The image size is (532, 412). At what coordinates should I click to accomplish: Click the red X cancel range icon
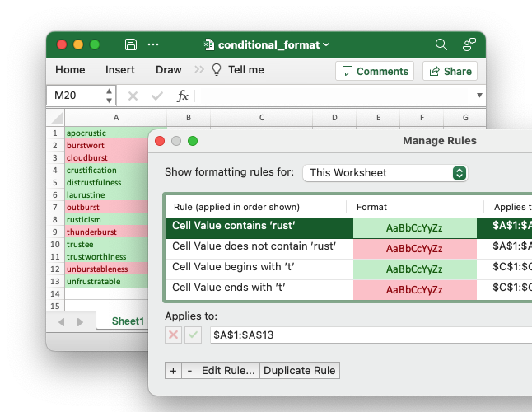pos(174,335)
